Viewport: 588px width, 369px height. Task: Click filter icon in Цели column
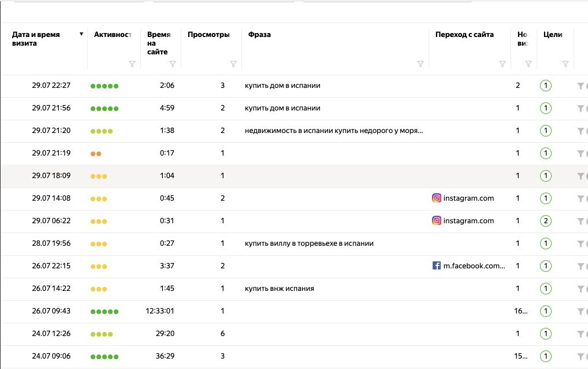coord(565,64)
